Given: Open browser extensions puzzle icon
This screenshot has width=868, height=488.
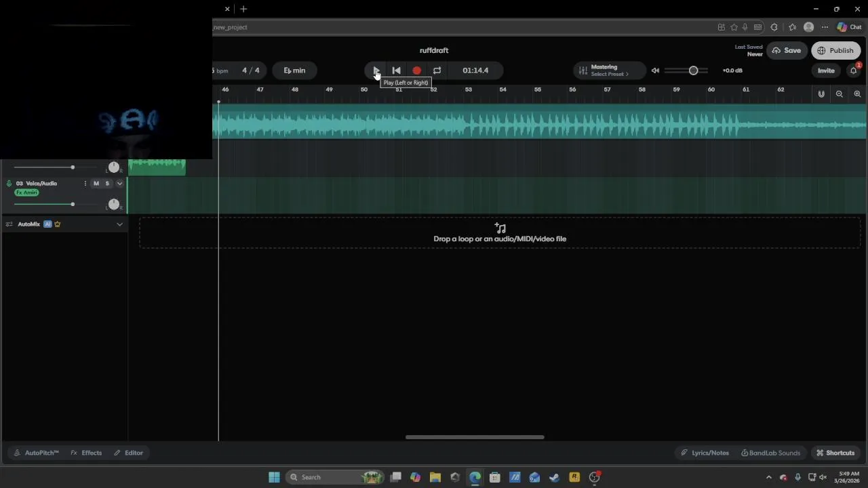Looking at the screenshot, I should [x=774, y=27].
